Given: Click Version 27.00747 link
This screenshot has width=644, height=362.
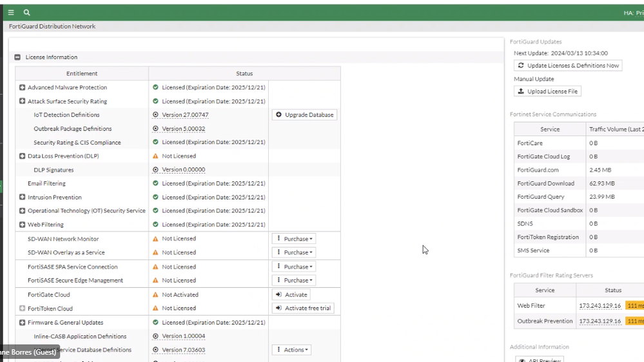Looking at the screenshot, I should 185,115.
